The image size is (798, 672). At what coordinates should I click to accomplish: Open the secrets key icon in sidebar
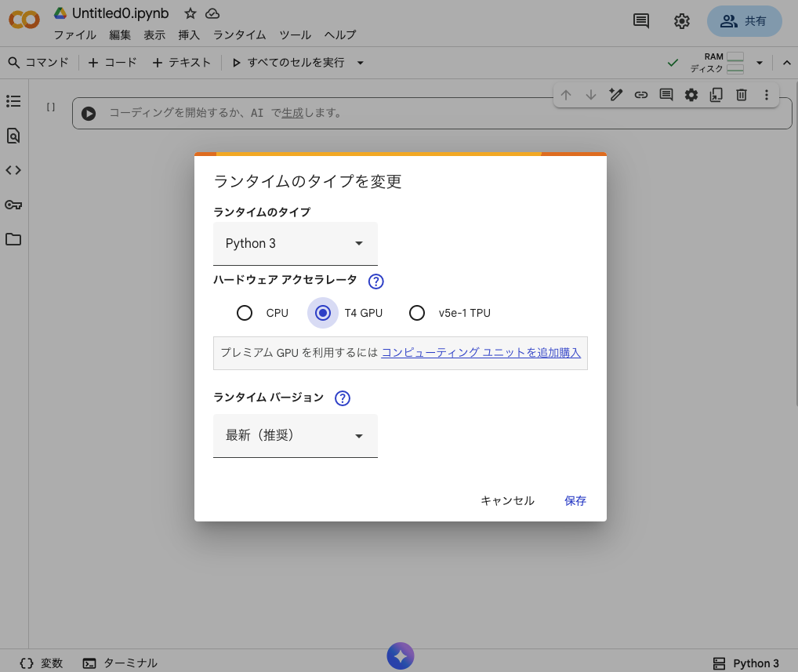pyautogui.click(x=13, y=205)
